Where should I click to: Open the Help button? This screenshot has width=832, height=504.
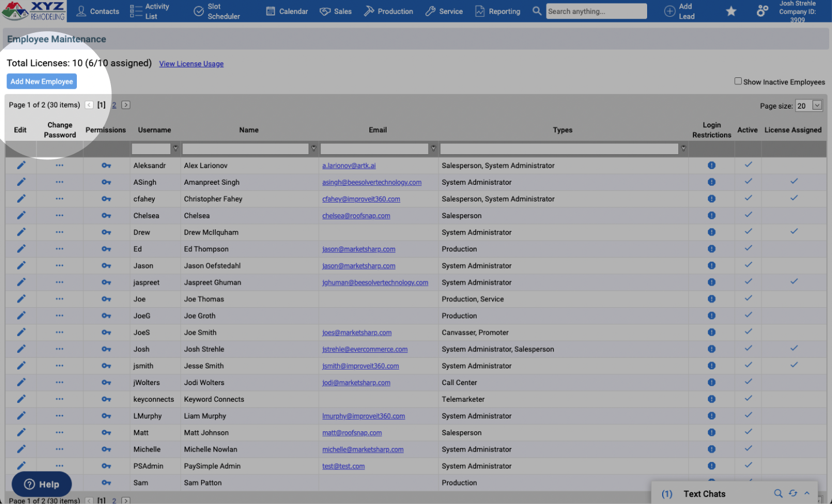tap(42, 484)
